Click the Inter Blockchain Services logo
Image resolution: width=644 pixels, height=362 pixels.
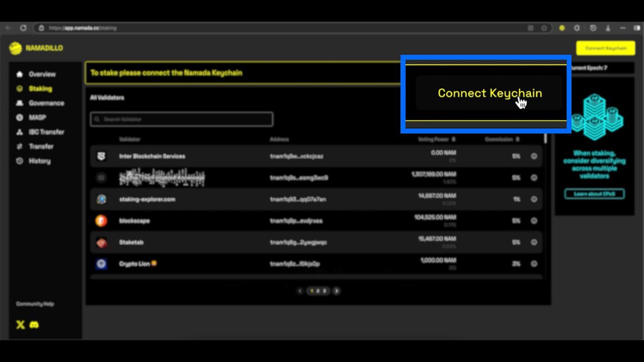(x=101, y=156)
